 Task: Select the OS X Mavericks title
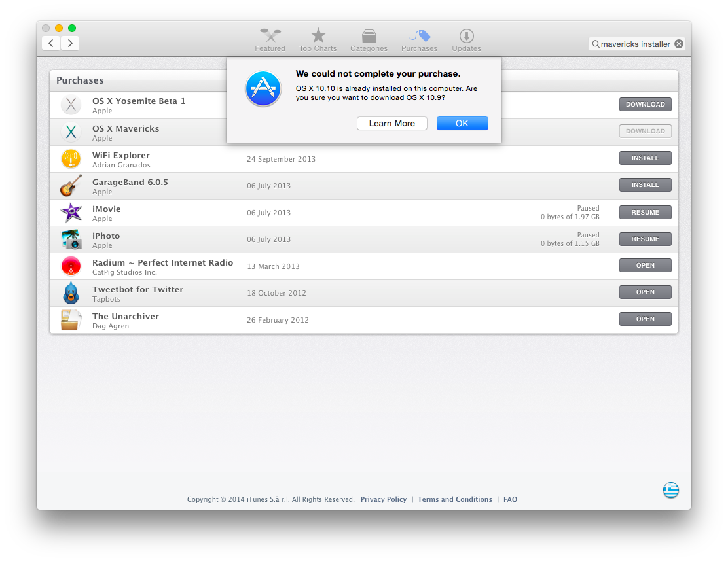125,128
